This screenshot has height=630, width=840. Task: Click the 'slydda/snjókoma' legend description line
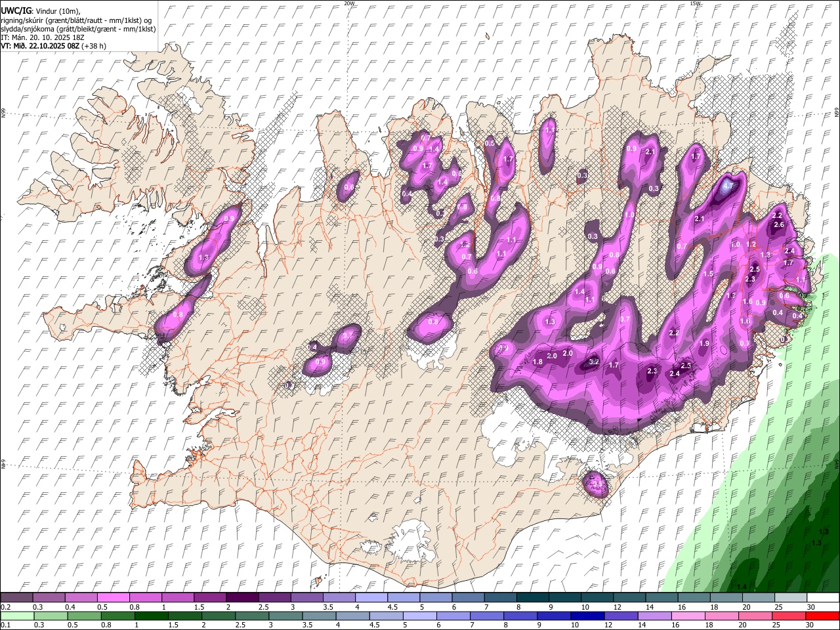[x=78, y=29]
